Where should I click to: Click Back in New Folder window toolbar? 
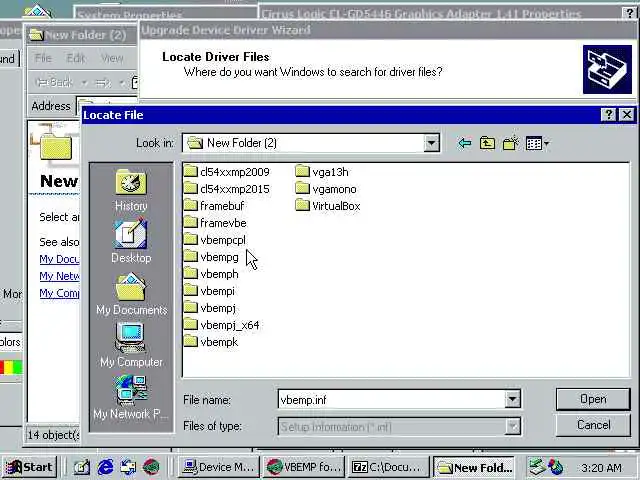point(54,82)
